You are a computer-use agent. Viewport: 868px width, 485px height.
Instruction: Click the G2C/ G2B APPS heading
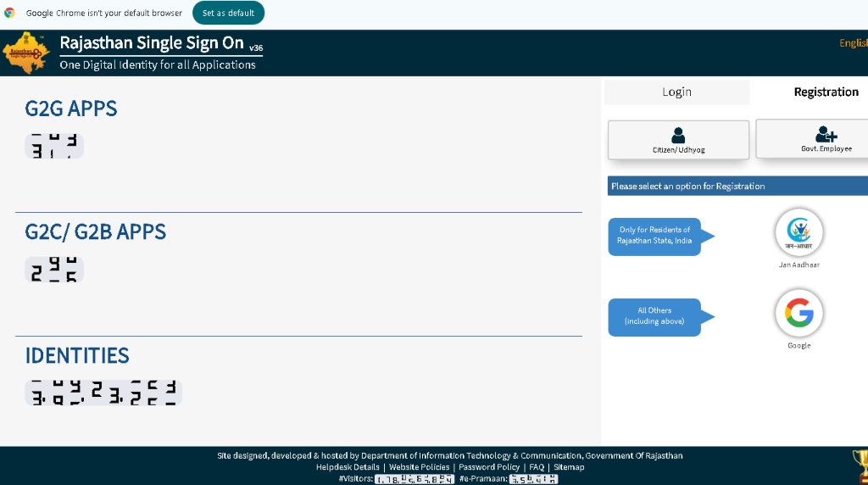(x=95, y=231)
